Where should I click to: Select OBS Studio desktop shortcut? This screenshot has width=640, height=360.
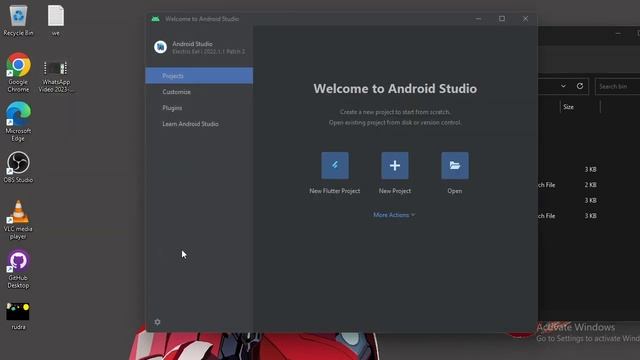[18, 167]
